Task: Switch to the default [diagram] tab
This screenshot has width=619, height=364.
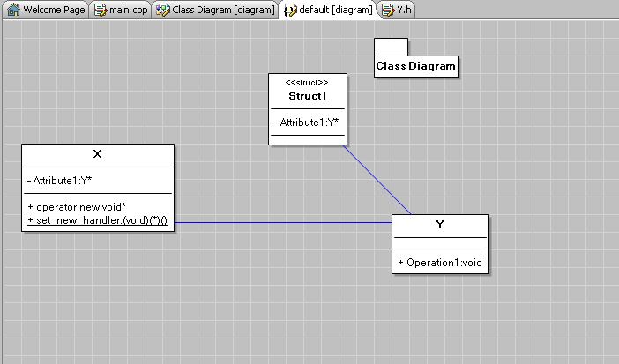Action: tap(335, 10)
